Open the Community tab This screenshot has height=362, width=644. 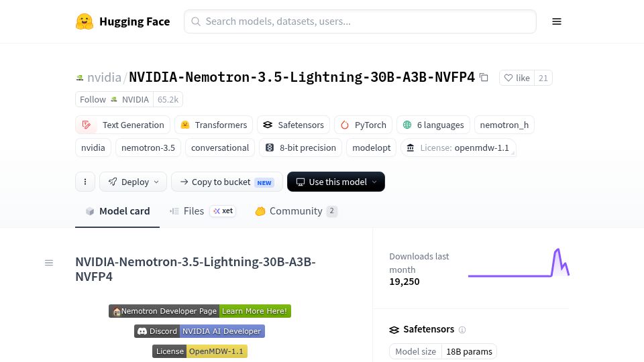coord(296,211)
